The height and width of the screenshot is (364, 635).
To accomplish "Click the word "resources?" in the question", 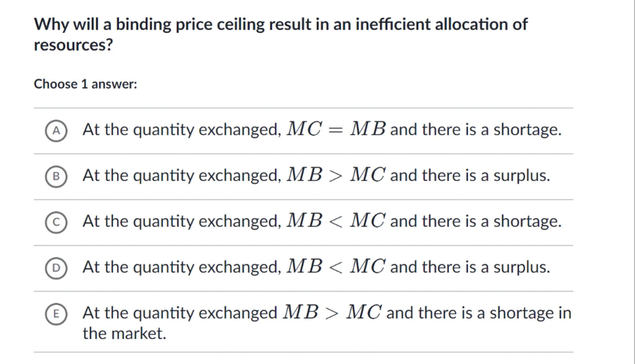I will pos(73,45).
